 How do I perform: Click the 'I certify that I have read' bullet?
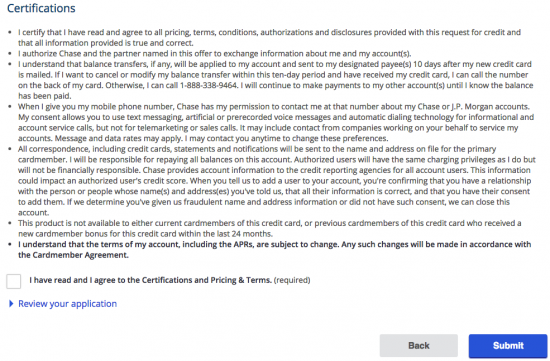[269, 38]
